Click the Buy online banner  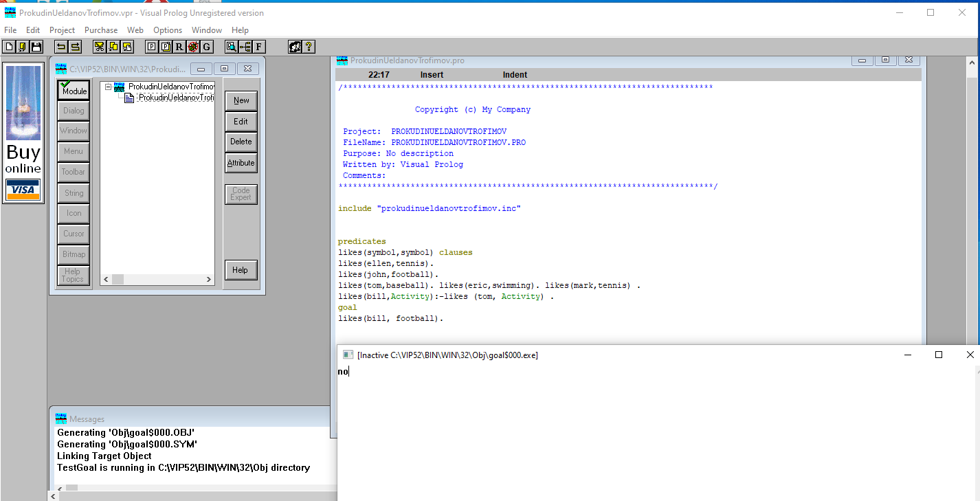click(x=23, y=133)
